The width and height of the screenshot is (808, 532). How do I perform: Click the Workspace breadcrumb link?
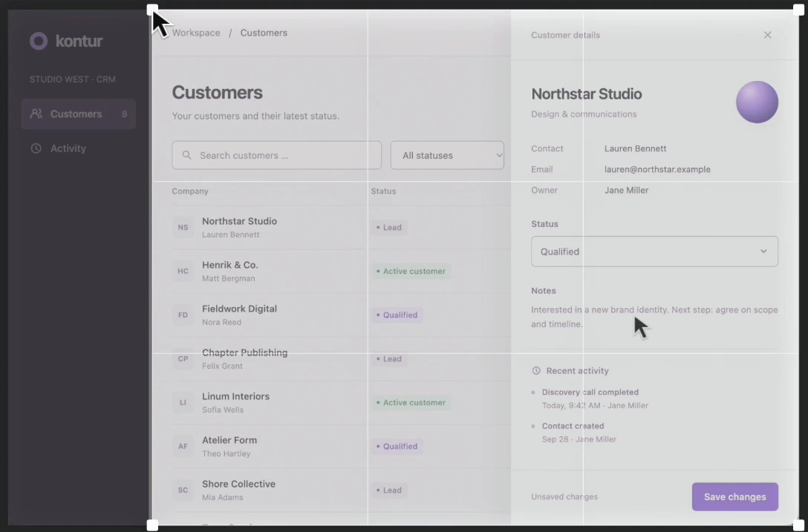[x=196, y=33]
